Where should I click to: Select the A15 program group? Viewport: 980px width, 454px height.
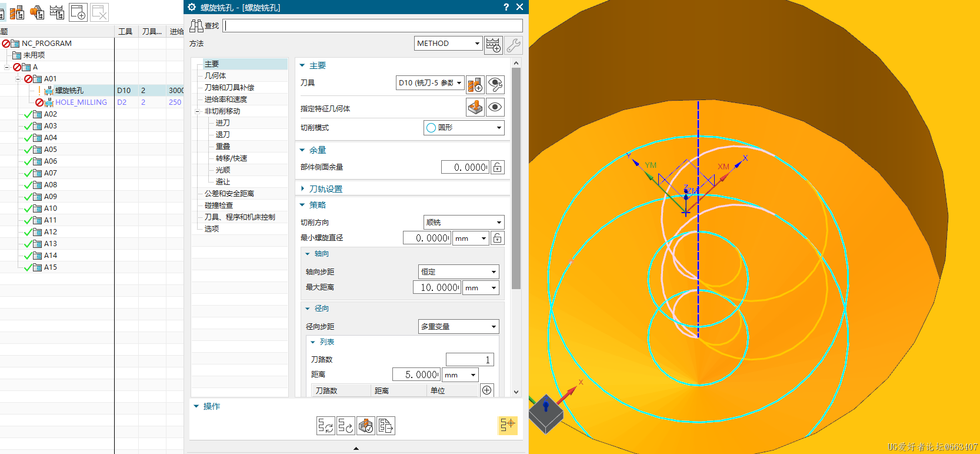click(51, 267)
